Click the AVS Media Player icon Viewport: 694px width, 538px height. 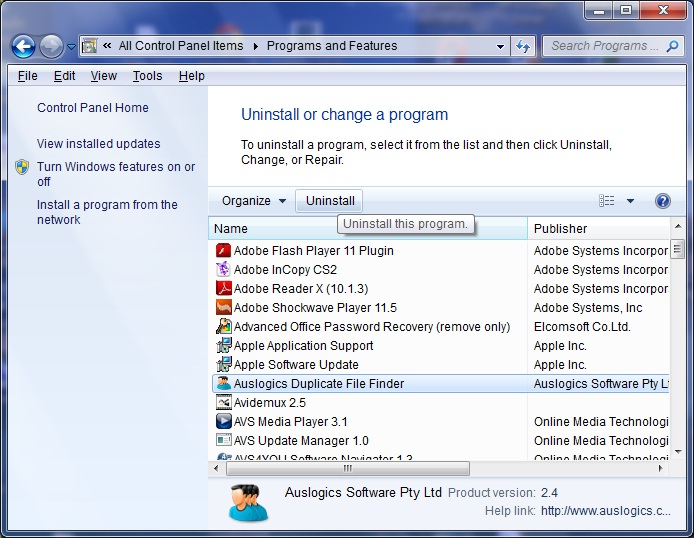(x=224, y=421)
